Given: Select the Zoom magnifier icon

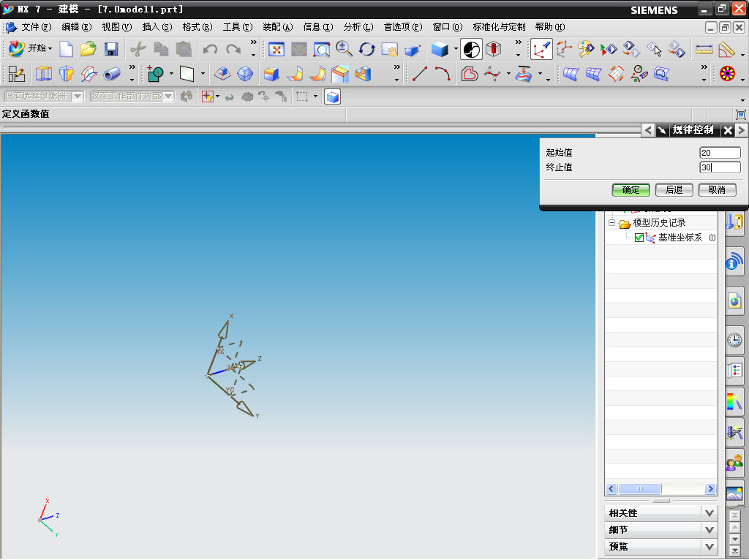Looking at the screenshot, I should click(x=344, y=49).
